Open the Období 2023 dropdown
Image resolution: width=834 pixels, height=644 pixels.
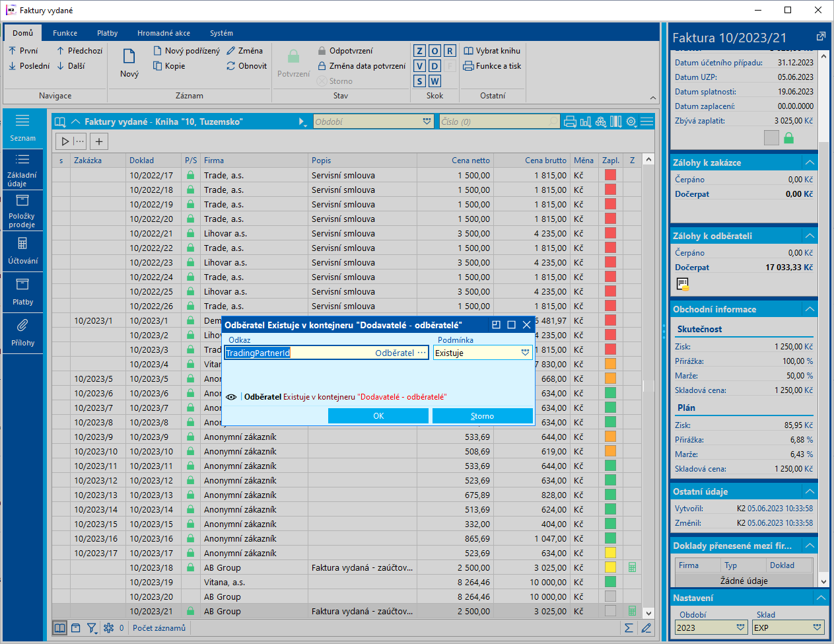point(740,627)
